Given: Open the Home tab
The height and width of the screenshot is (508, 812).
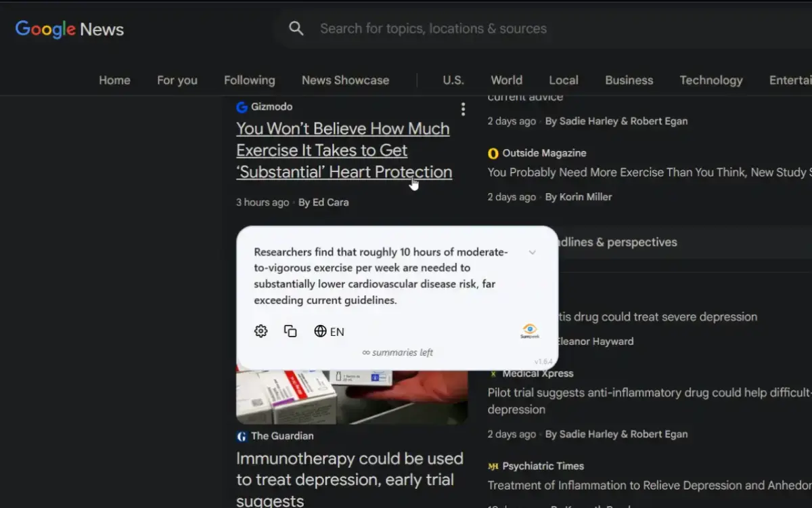Looking at the screenshot, I should pos(114,80).
